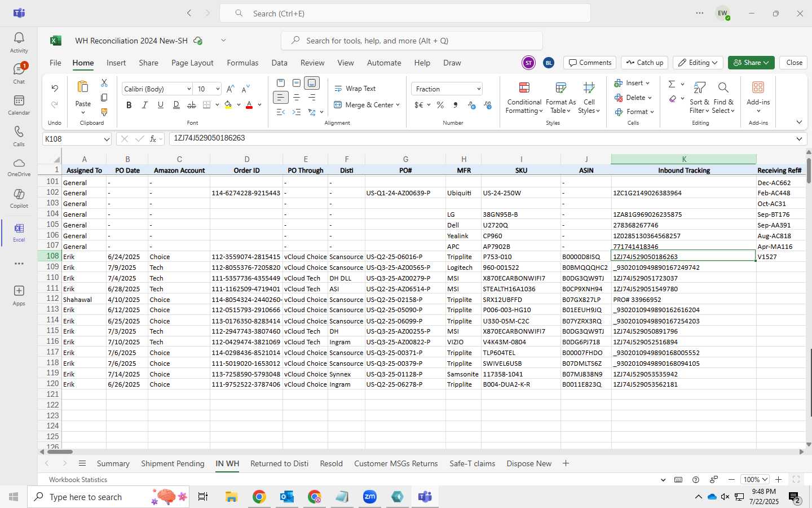Open Teams Chat in sidebar
This screenshot has height=508, width=812.
point(19,73)
